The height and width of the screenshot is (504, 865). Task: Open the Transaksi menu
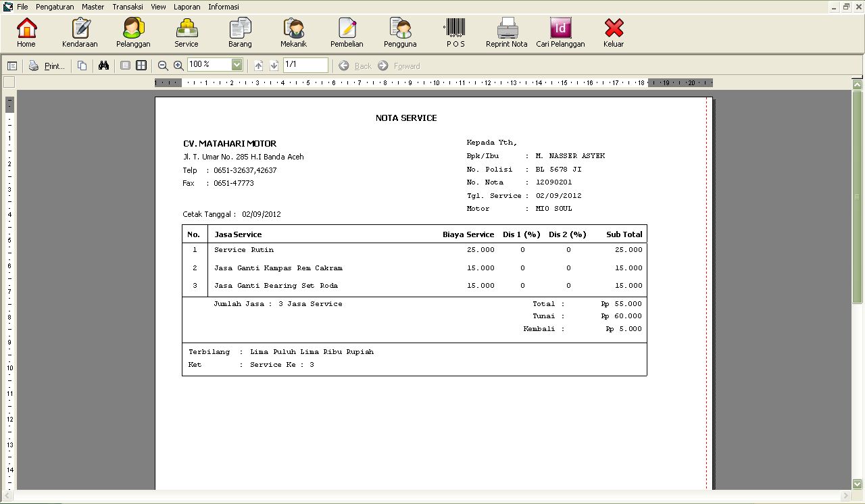[x=128, y=7]
